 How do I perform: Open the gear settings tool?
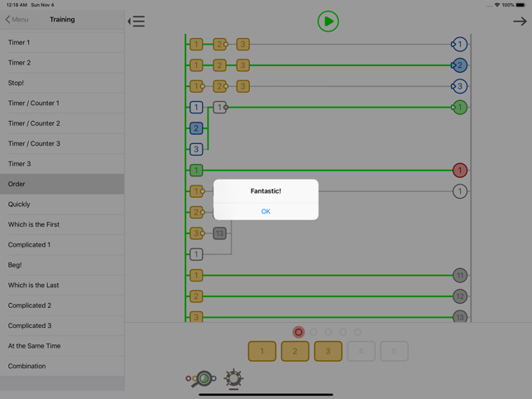click(x=234, y=378)
